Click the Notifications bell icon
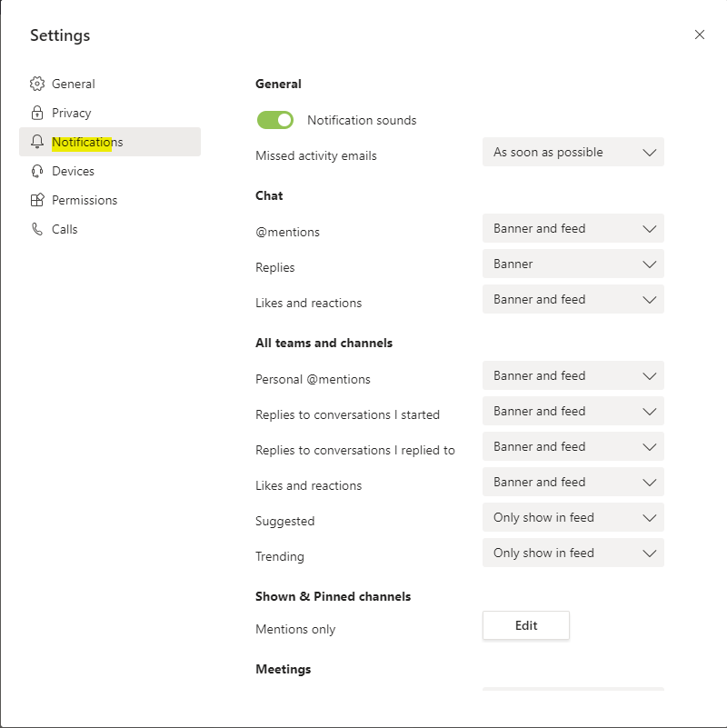This screenshot has width=727, height=728. click(37, 142)
